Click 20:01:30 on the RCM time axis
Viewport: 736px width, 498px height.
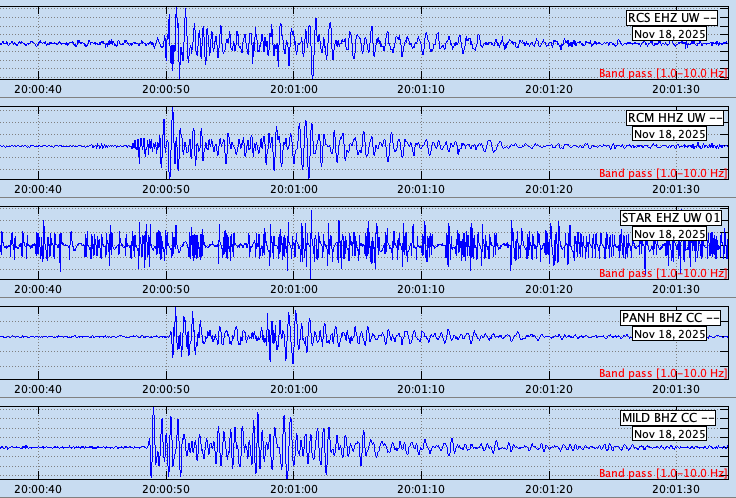pyautogui.click(x=676, y=189)
